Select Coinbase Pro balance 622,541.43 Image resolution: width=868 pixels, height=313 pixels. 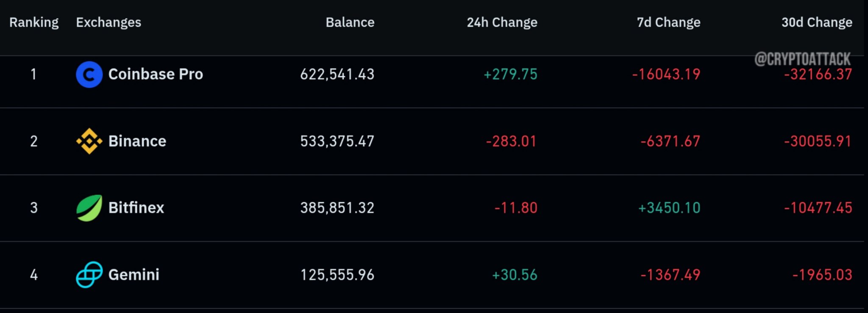[337, 75]
